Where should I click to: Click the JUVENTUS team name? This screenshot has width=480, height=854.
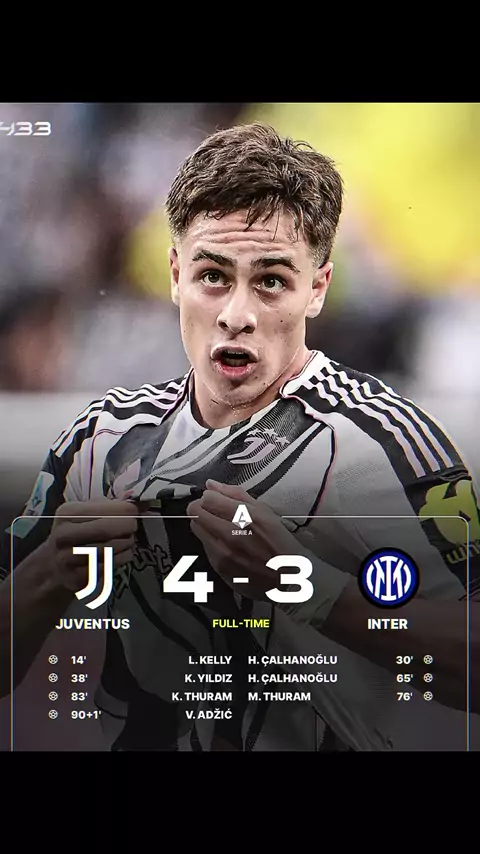93,624
